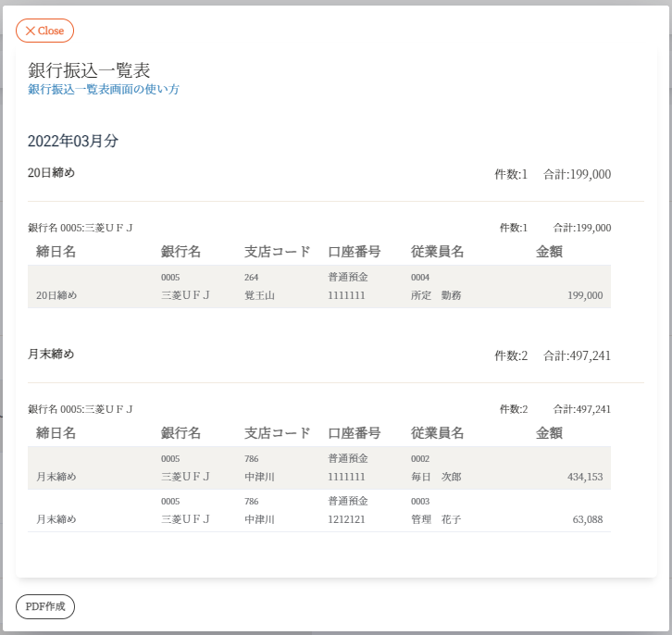672x635 pixels.
Task: Click the 2022年03月分 heading
Action: pos(73,142)
